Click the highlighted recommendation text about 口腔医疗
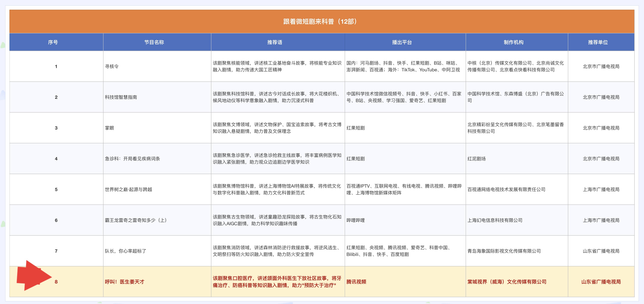644x304 pixels. 277,282
